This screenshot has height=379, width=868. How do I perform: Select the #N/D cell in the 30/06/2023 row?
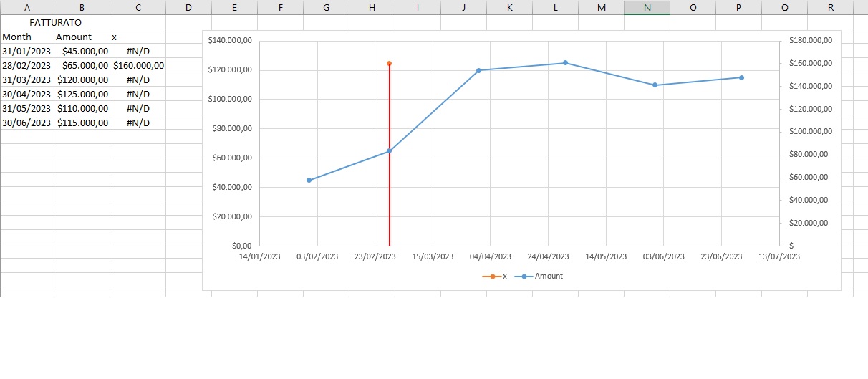pyautogui.click(x=138, y=123)
